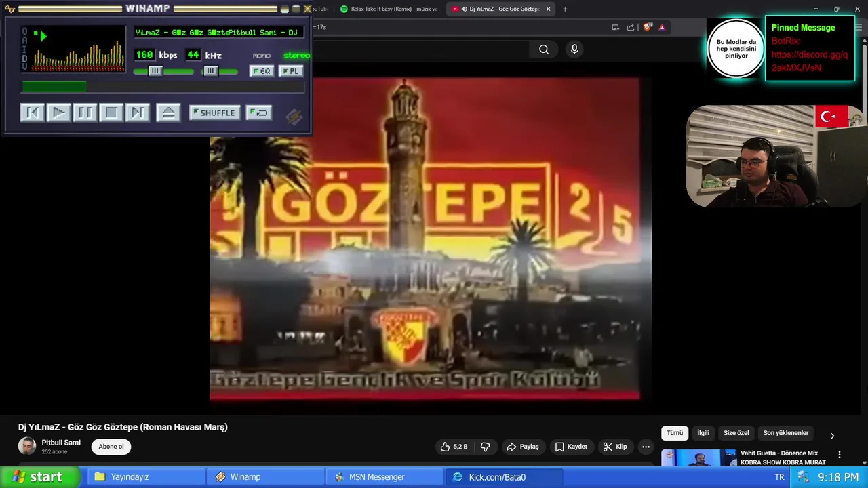Screen dimensions: 868x488
Task: Select Tümü filter chip
Action: tap(675, 433)
